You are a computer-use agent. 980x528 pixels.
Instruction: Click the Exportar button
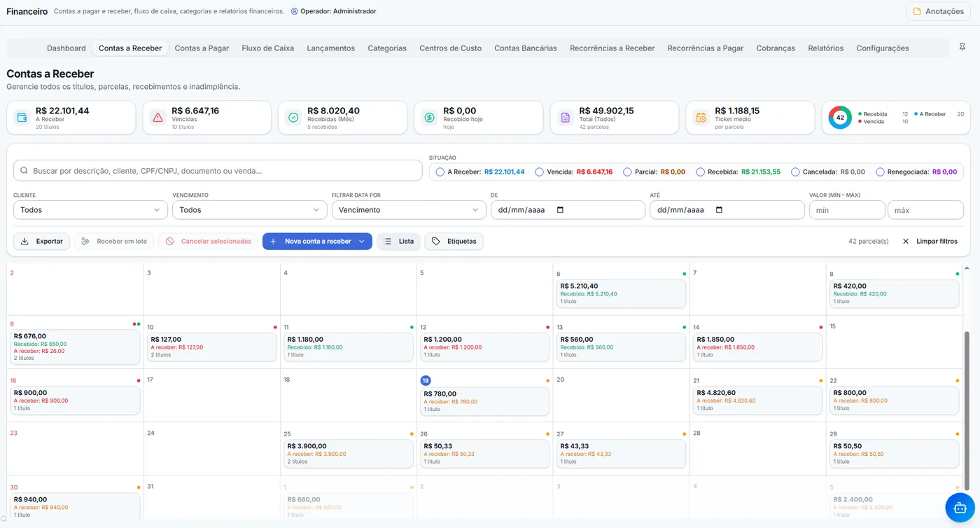pos(42,242)
